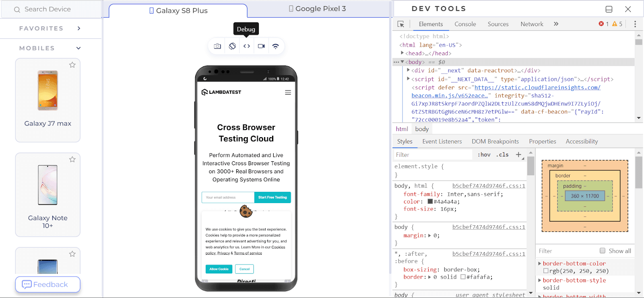Click the Feedback chat icon button

[x=48, y=285]
